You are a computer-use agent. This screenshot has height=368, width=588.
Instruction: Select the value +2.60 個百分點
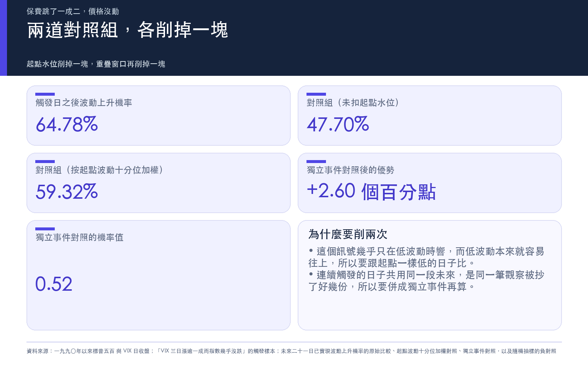371,192
